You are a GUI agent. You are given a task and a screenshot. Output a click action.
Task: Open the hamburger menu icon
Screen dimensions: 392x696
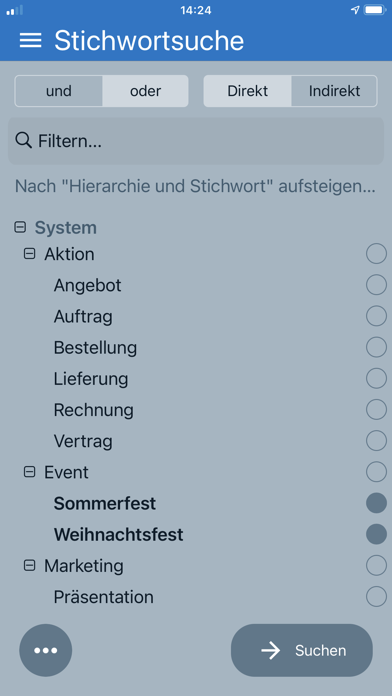point(31,40)
